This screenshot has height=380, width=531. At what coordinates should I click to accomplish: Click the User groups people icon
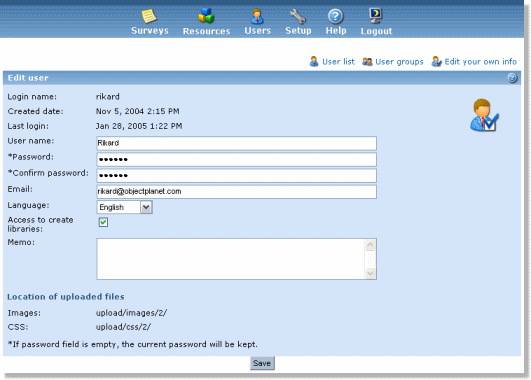point(367,62)
